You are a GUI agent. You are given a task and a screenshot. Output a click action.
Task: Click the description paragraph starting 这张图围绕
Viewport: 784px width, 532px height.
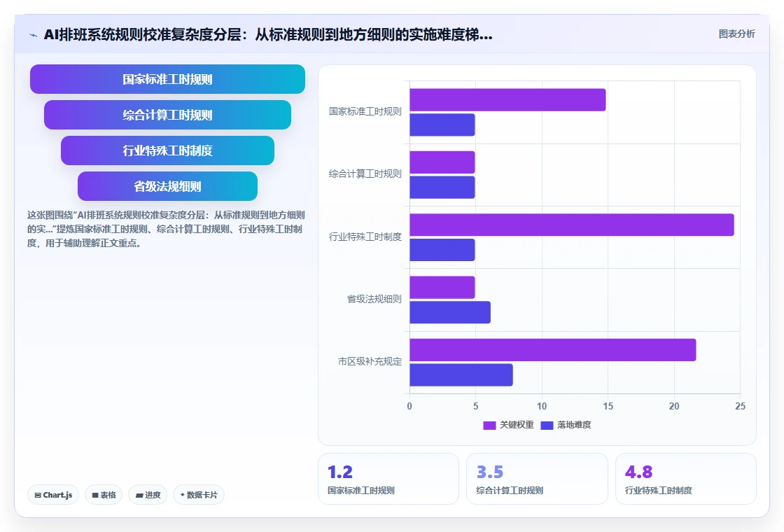(x=166, y=229)
